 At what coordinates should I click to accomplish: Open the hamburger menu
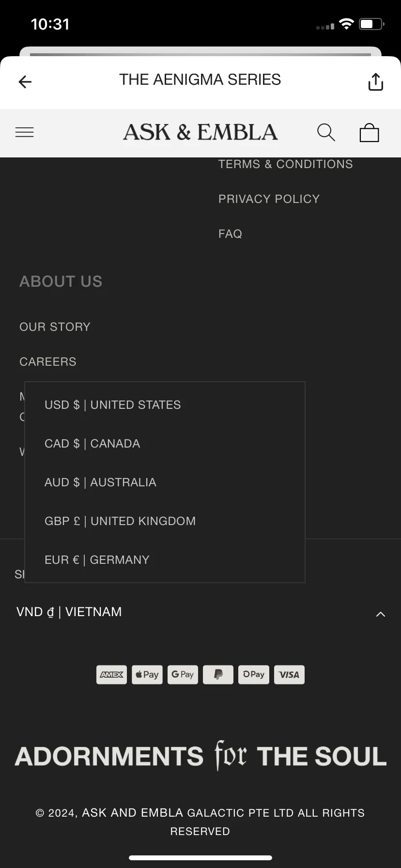point(25,132)
